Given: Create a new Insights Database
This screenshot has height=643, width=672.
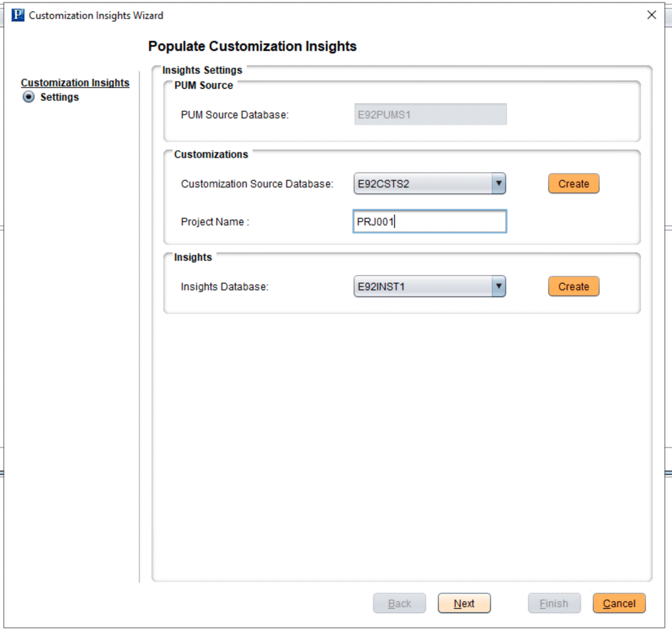Looking at the screenshot, I should tap(573, 286).
